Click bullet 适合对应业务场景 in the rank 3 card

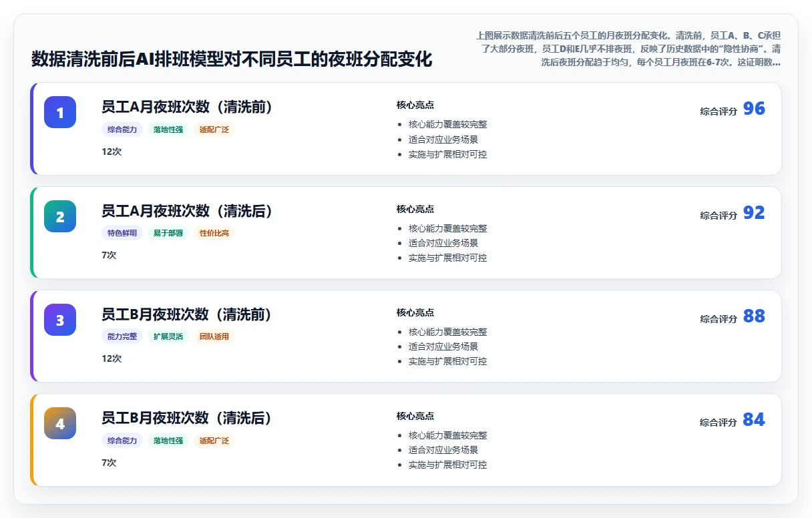(x=443, y=346)
